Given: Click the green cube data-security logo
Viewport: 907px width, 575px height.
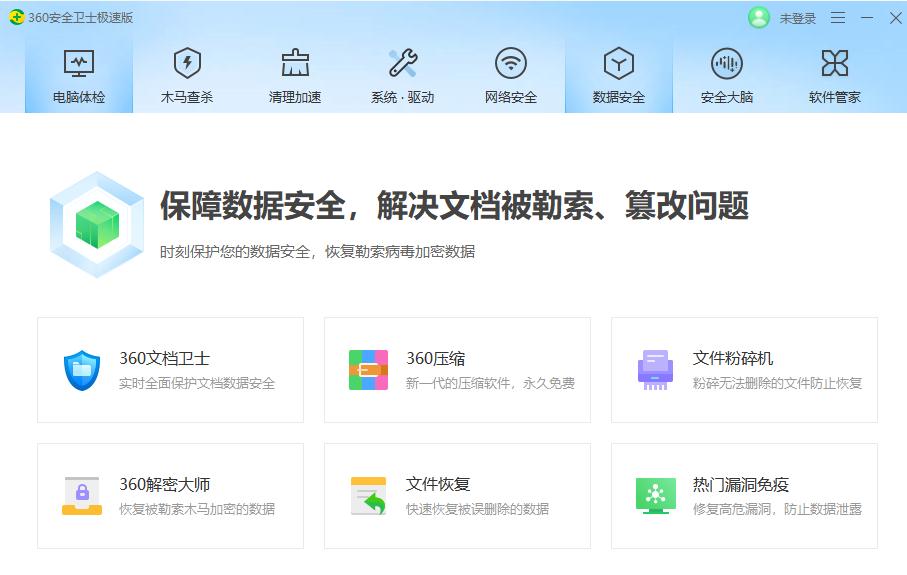Looking at the screenshot, I should (97, 224).
